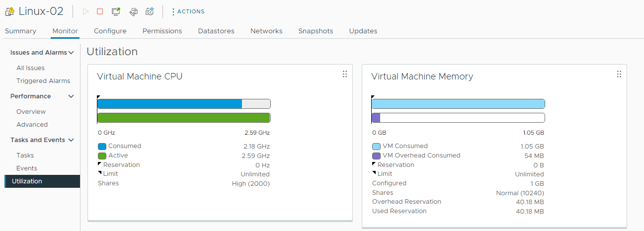Viewport: 644px width, 231px height.
Task: Open Events in the sidebar
Action: pos(27,168)
